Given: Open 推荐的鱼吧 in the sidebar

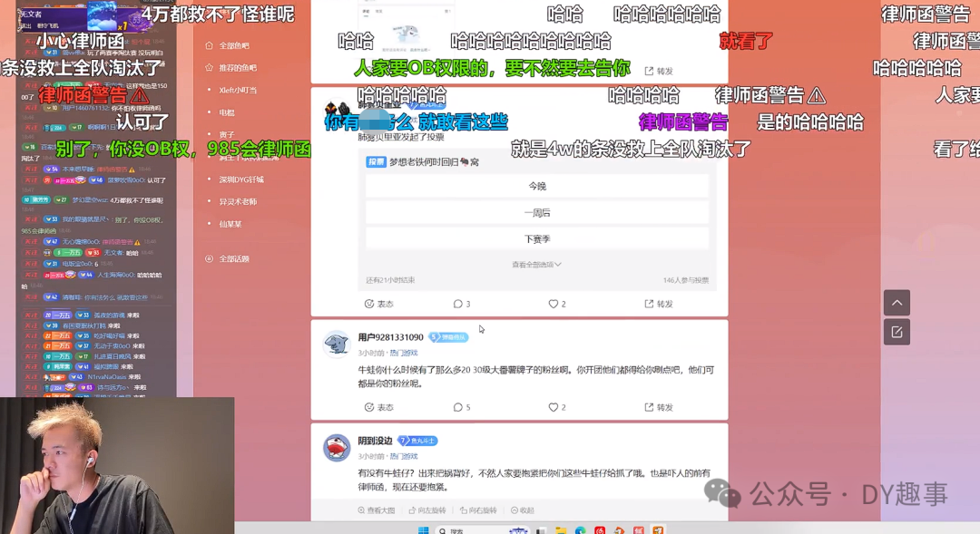Looking at the screenshot, I should tap(238, 67).
